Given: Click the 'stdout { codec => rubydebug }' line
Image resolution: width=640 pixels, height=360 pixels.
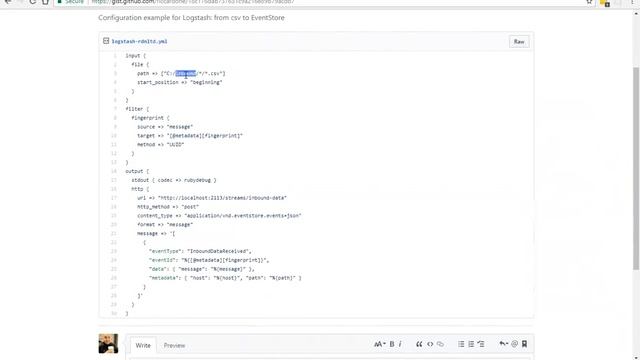Looking at the screenshot, I should [174, 180].
